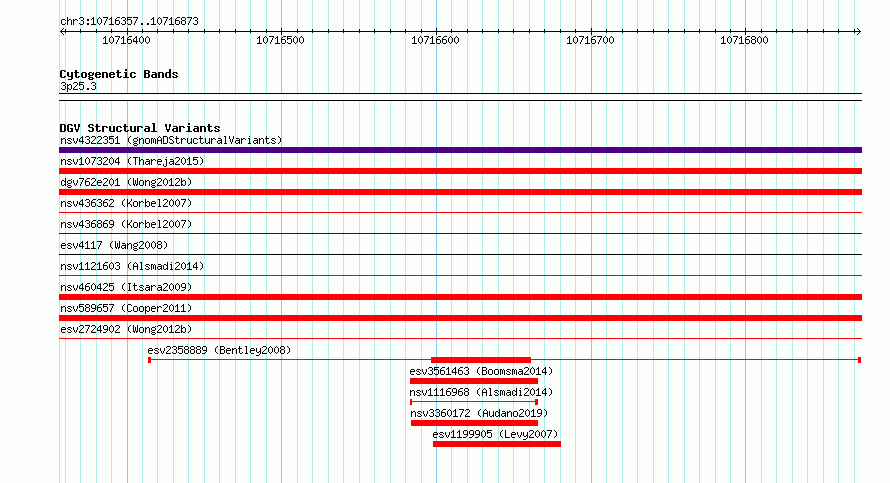This screenshot has width=890, height=483.
Task: Click label nsv436362 (Korbel2007)
Action: click(126, 203)
